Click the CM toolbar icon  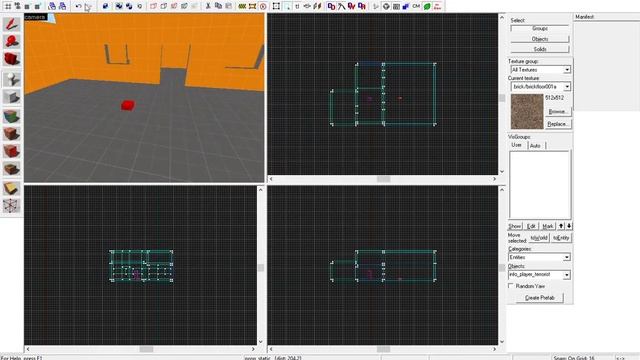(x=416, y=6)
